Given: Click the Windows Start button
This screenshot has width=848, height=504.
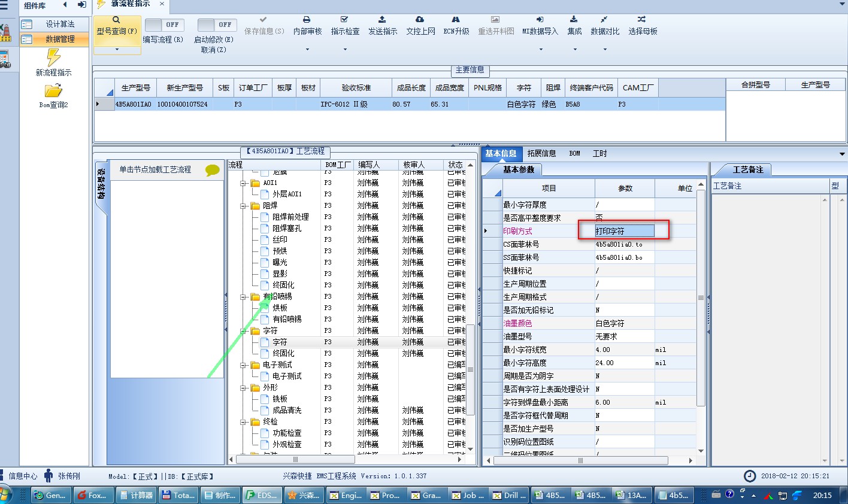Looking at the screenshot, I should click(x=5, y=495).
